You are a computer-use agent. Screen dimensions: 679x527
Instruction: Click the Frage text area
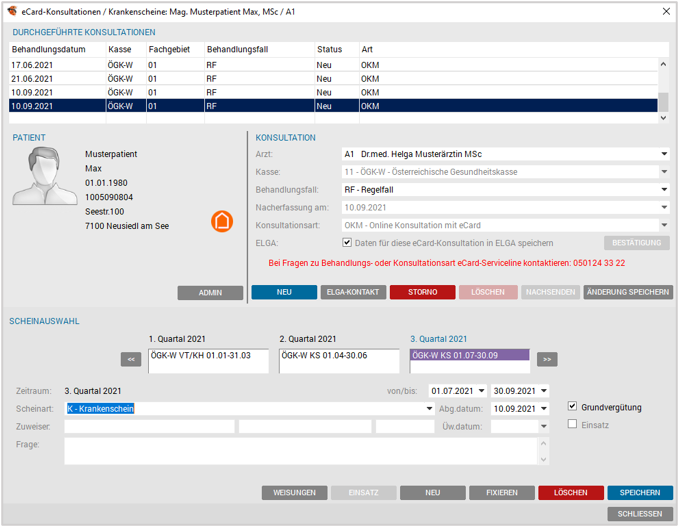(301, 451)
